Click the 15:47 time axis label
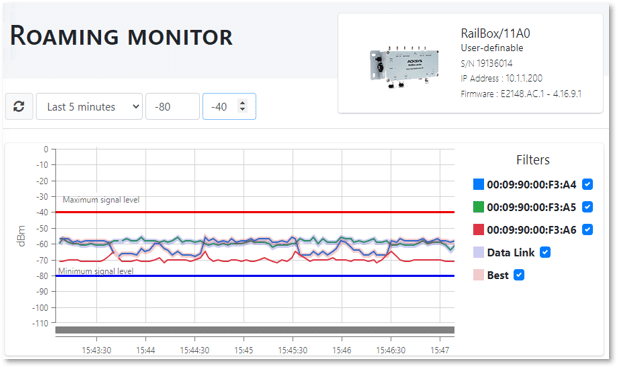 pos(440,350)
